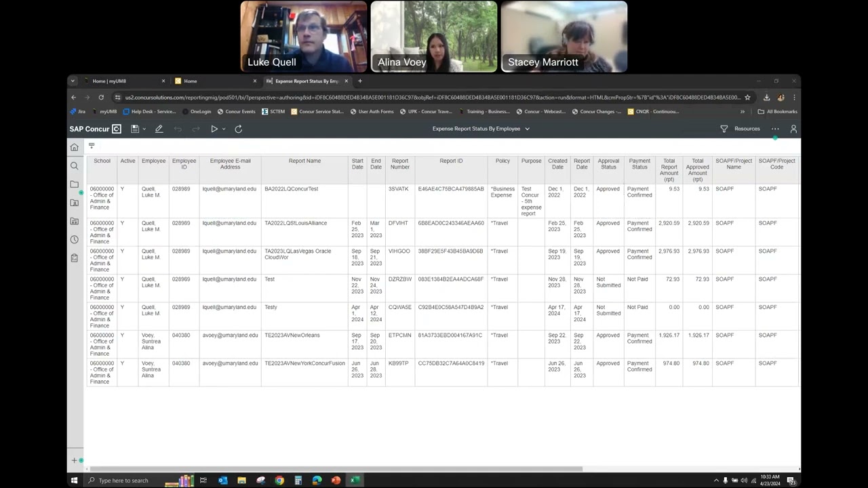
Task: Go to Home in the left sidebar
Action: pos(74,147)
